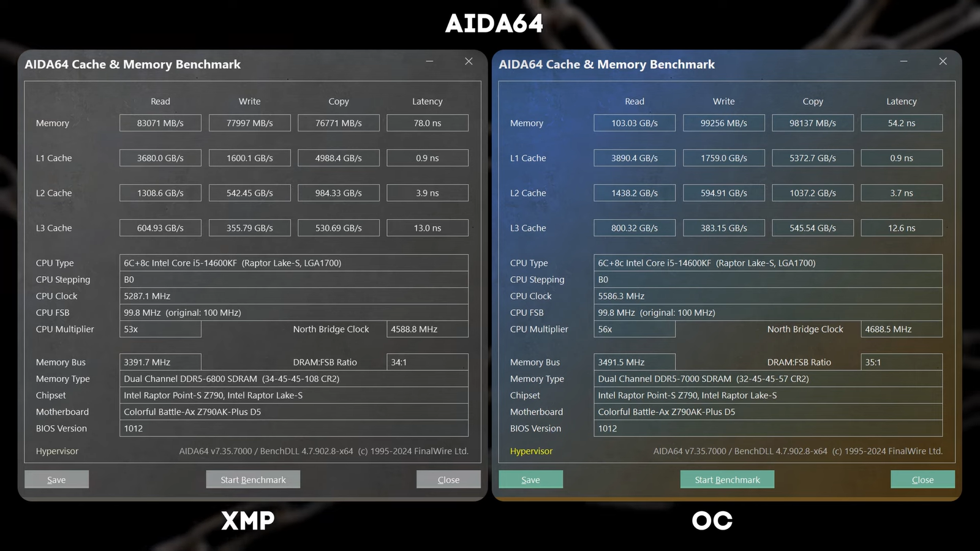This screenshot has width=980, height=551.
Task: Minimize the XMP benchmark window
Action: click(429, 61)
